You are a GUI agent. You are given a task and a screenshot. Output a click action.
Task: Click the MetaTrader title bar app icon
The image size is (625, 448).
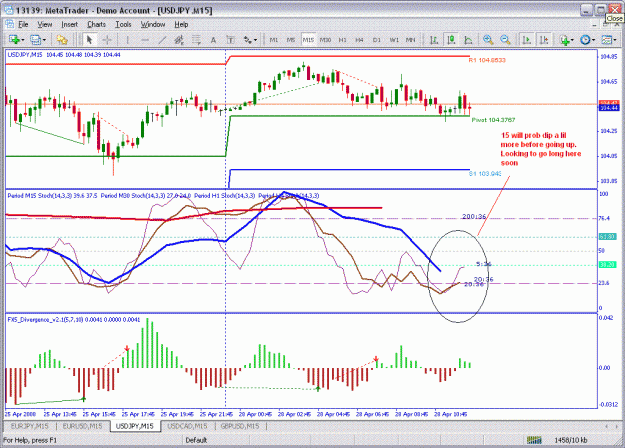click(x=8, y=10)
